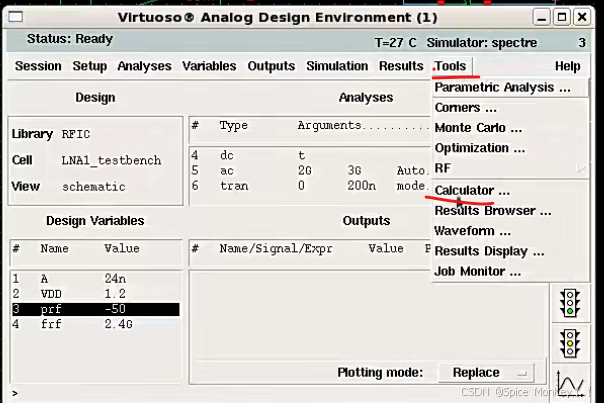Viewport: 604px width, 403px height.
Task: Click the yellow traffic light Stop icon
Action: [x=570, y=343]
